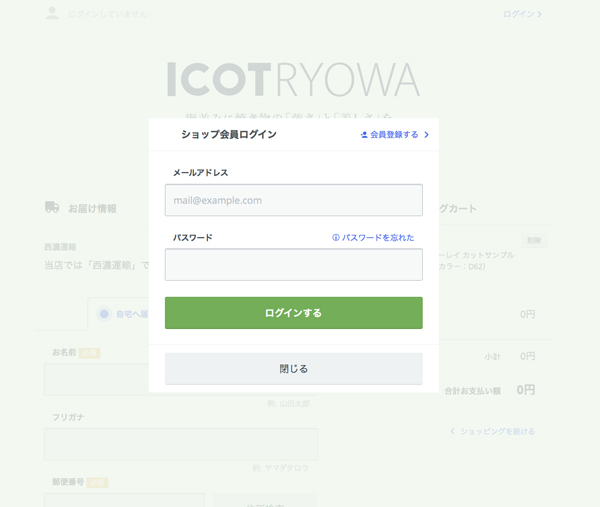Click the delivery truck icon
The width and height of the screenshot is (600, 507).
[52, 207]
